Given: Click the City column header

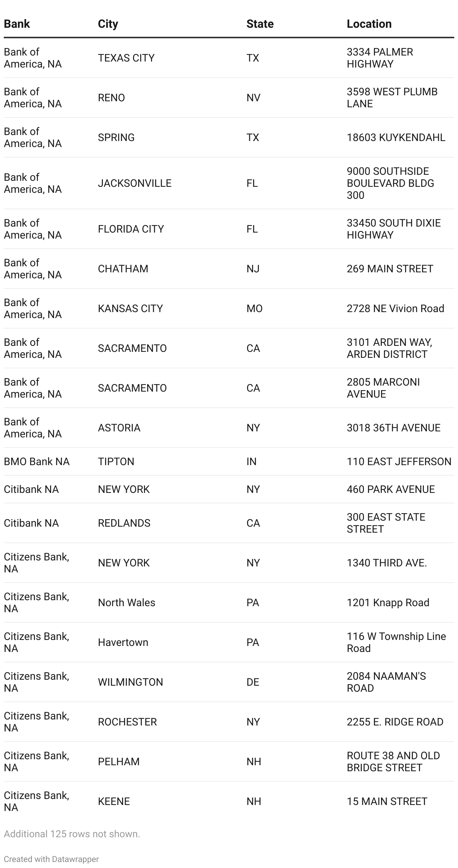Looking at the screenshot, I should [108, 24].
